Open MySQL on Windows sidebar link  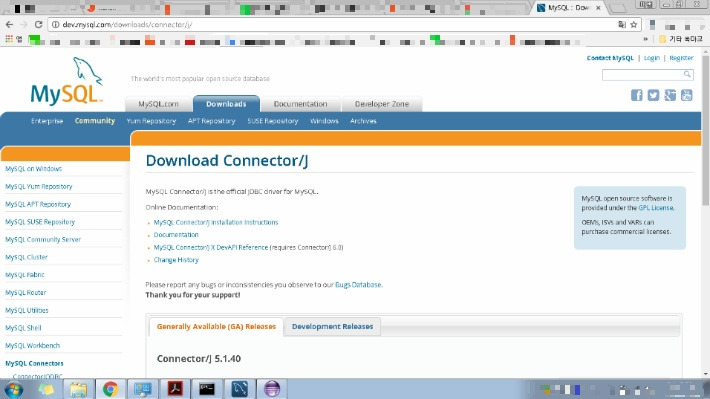coord(34,168)
